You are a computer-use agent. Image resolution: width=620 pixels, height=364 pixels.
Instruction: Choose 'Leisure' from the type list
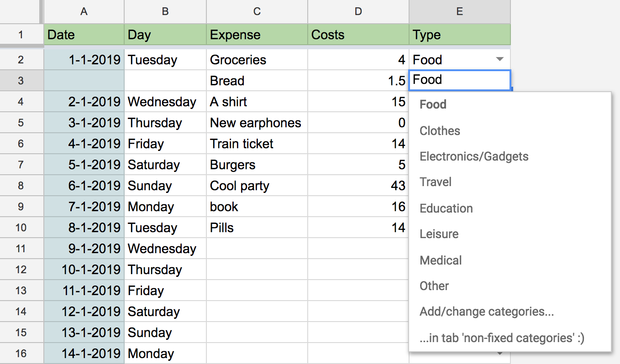coord(439,234)
